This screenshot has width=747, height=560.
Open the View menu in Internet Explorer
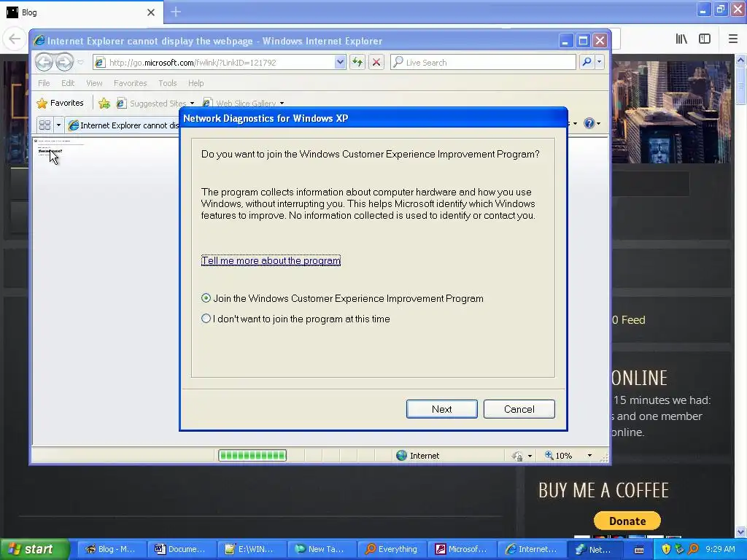[x=94, y=83]
